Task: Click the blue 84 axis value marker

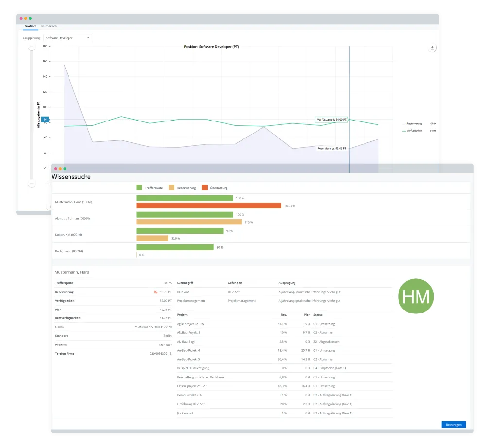Action: [45, 120]
